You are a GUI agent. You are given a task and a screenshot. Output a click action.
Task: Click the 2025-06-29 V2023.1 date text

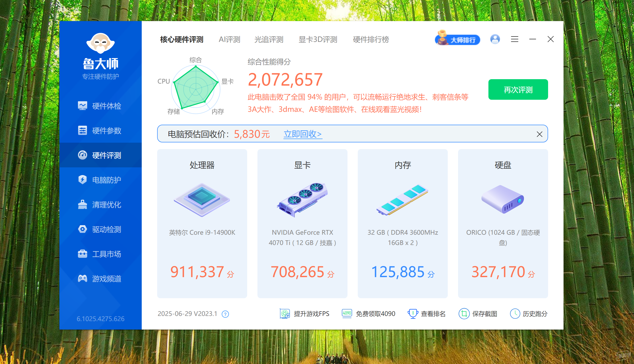coord(187,314)
